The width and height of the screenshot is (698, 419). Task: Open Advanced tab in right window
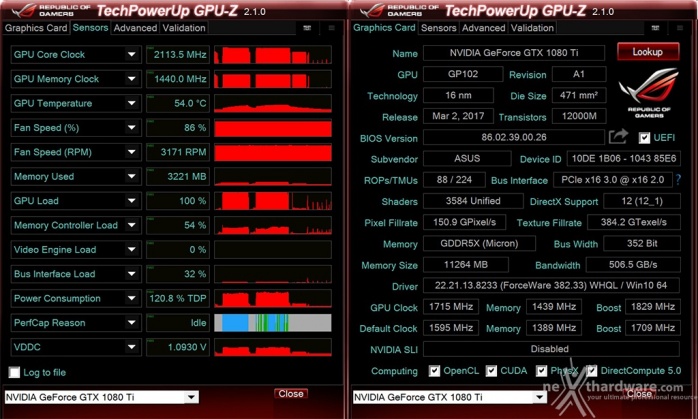[x=483, y=28]
